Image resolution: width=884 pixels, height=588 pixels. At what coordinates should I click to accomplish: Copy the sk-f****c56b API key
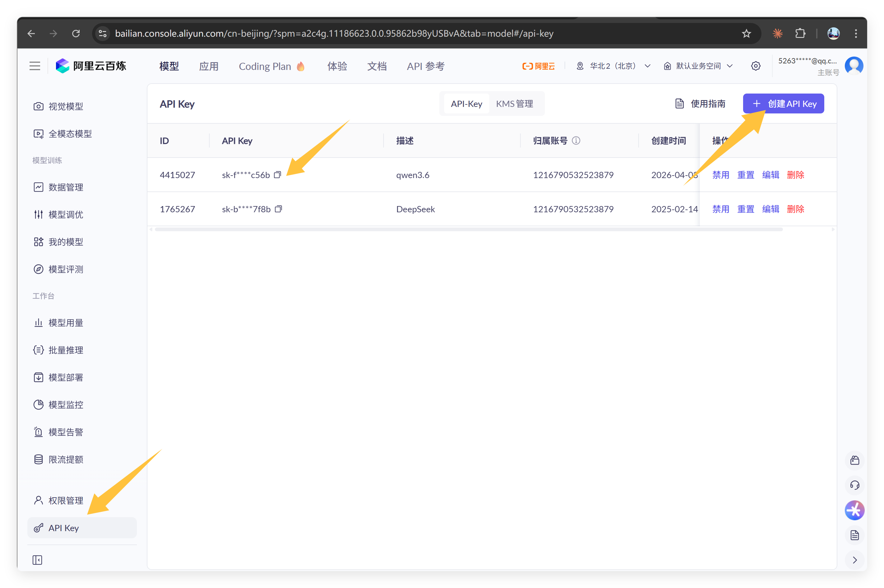[277, 175]
